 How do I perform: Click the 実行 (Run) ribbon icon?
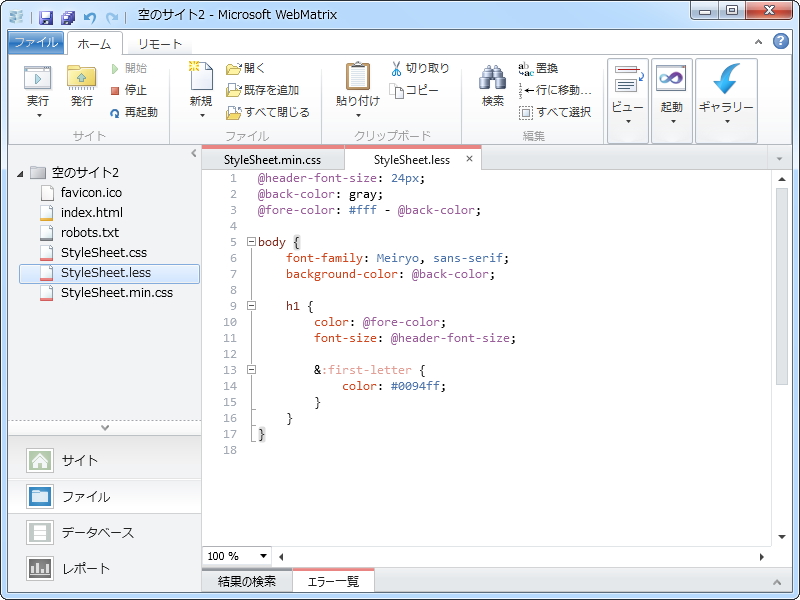click(x=38, y=78)
